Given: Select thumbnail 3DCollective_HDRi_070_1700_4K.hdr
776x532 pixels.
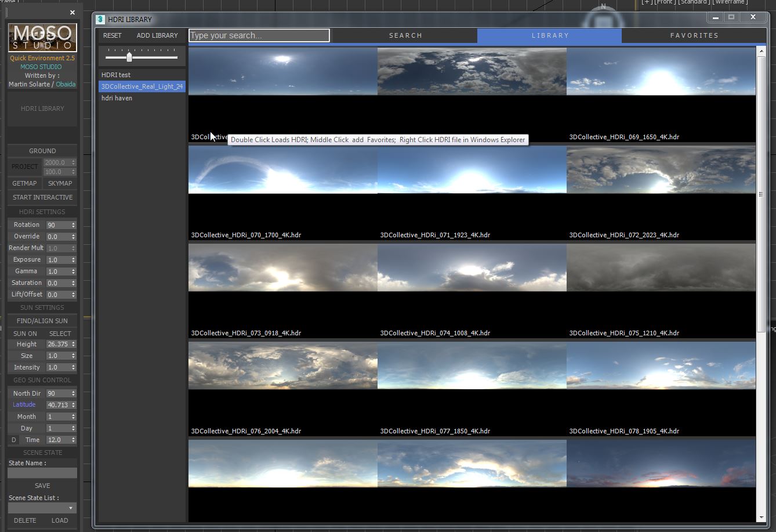Looking at the screenshot, I should tap(283, 193).
